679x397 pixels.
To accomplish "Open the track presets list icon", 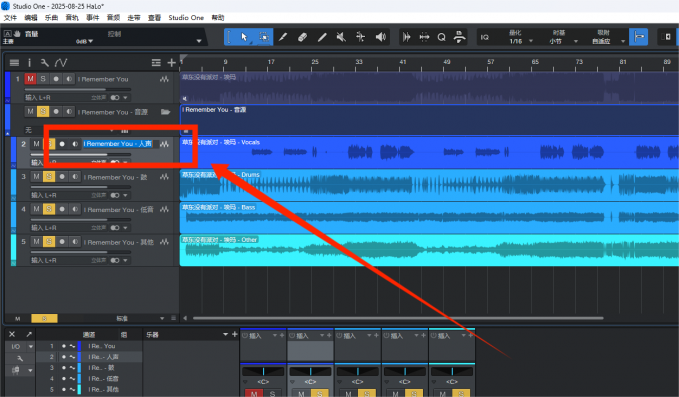I will click(156, 63).
